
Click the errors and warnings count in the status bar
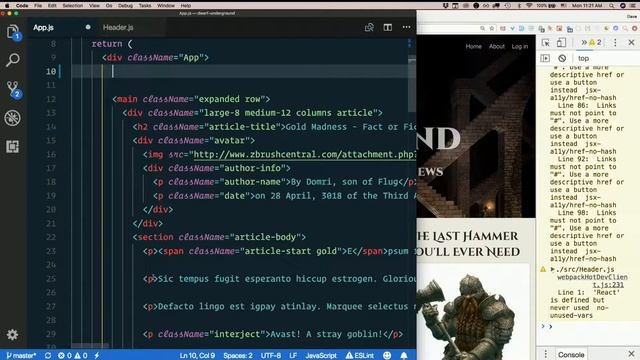pyautogui.click(x=73, y=356)
